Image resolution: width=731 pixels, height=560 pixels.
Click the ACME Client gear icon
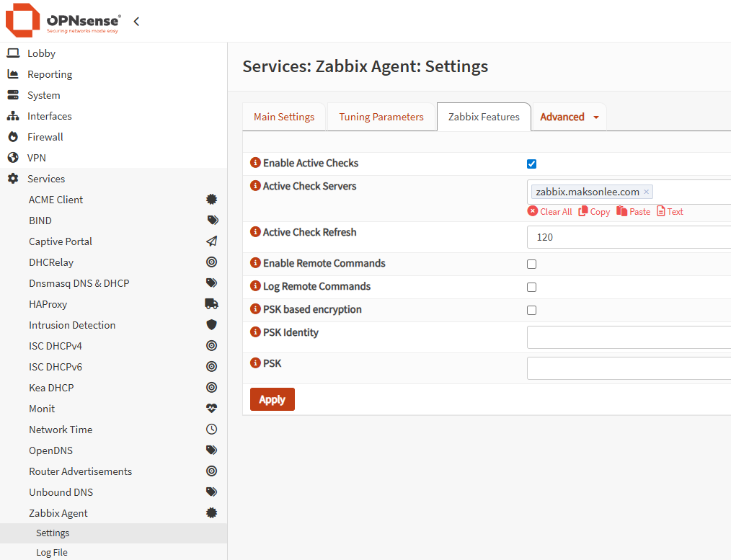click(x=212, y=200)
